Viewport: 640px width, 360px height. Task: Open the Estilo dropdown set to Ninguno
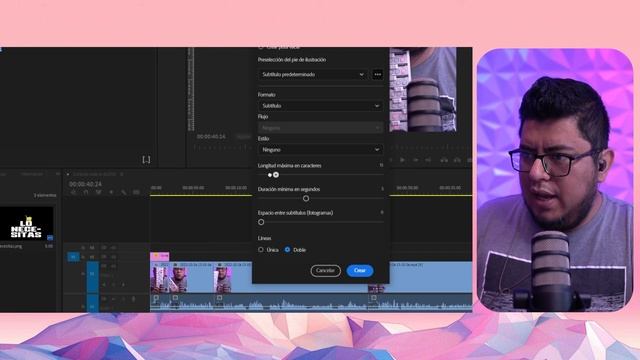pos(320,150)
